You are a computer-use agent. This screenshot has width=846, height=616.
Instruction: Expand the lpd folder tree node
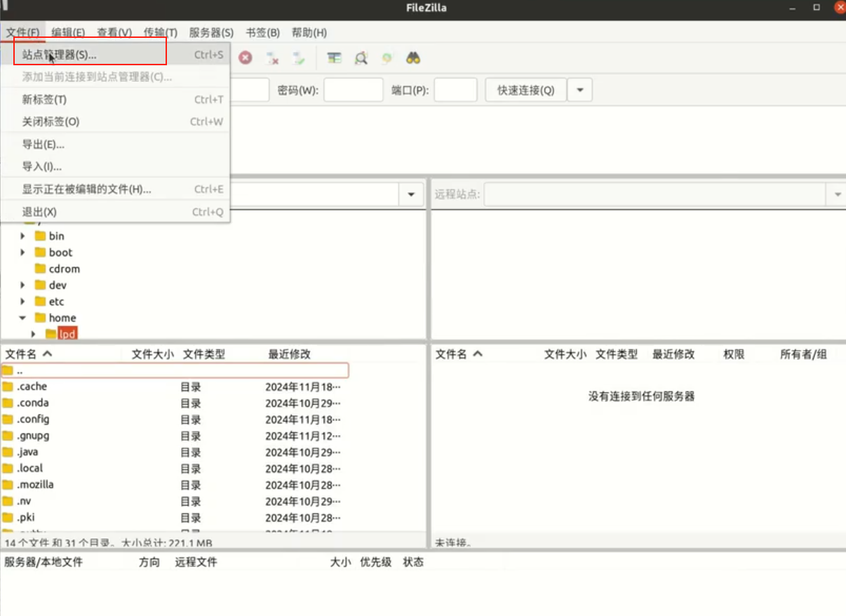pyautogui.click(x=33, y=334)
